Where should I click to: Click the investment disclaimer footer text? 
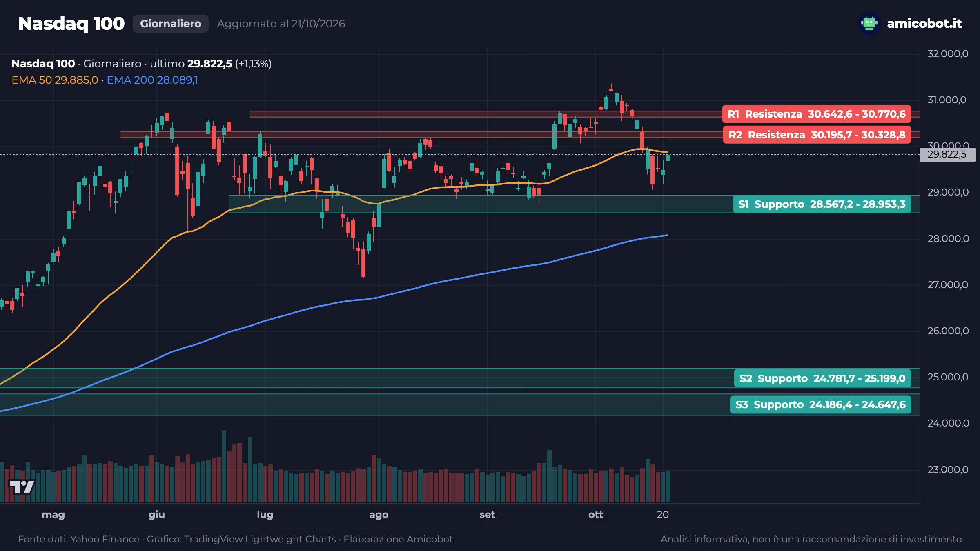(x=811, y=539)
